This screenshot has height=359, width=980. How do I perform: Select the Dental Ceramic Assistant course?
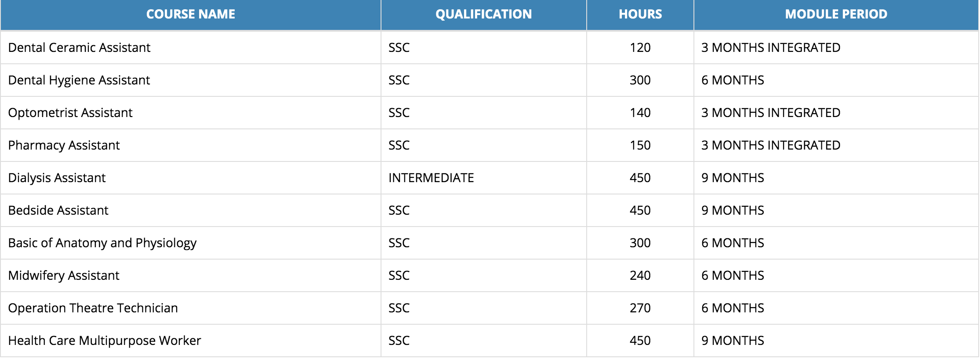[x=79, y=48]
